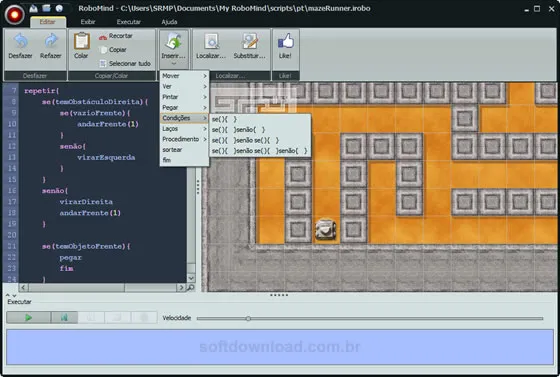Click the disabled pause button in Executar bar
The width and height of the screenshot is (560, 377).
(91, 317)
